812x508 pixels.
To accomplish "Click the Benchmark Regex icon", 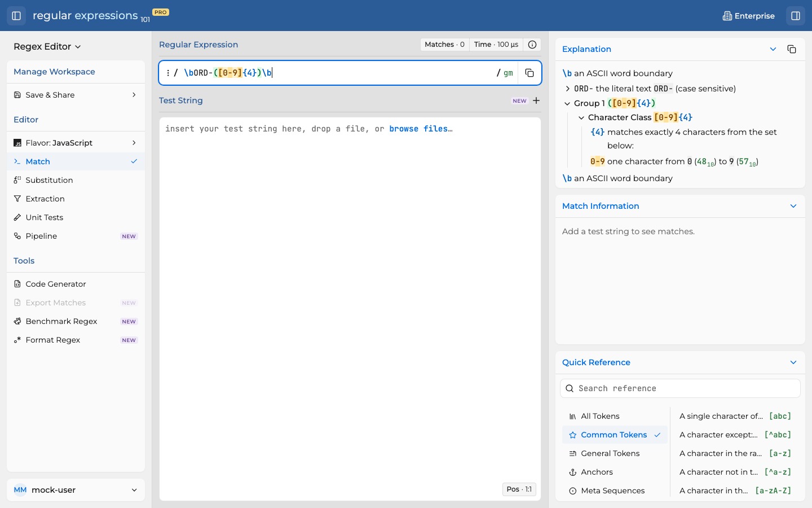I will coord(17,321).
